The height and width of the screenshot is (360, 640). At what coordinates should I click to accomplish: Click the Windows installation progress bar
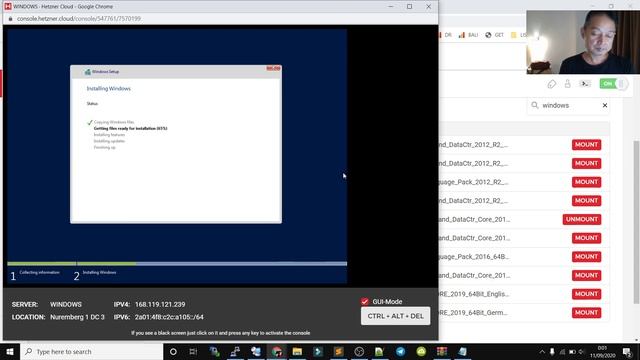pos(177,264)
